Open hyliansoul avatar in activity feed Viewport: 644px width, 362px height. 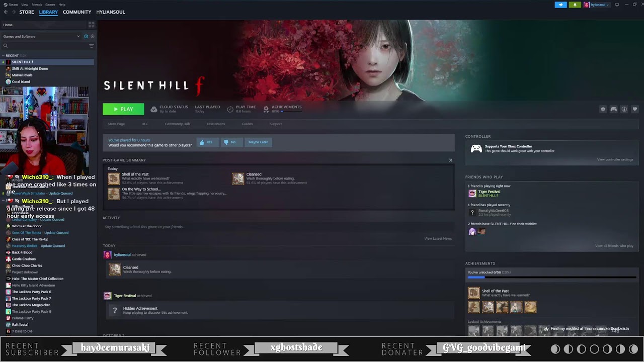coord(107,255)
